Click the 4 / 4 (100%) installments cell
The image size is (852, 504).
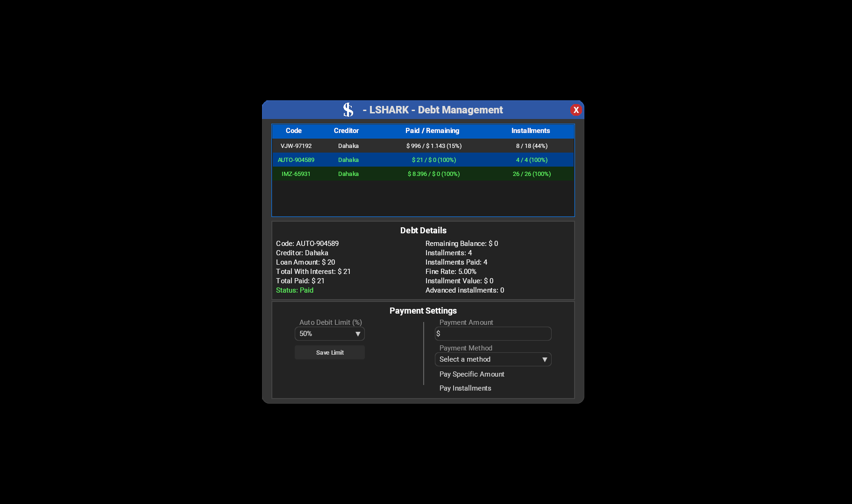point(532,160)
